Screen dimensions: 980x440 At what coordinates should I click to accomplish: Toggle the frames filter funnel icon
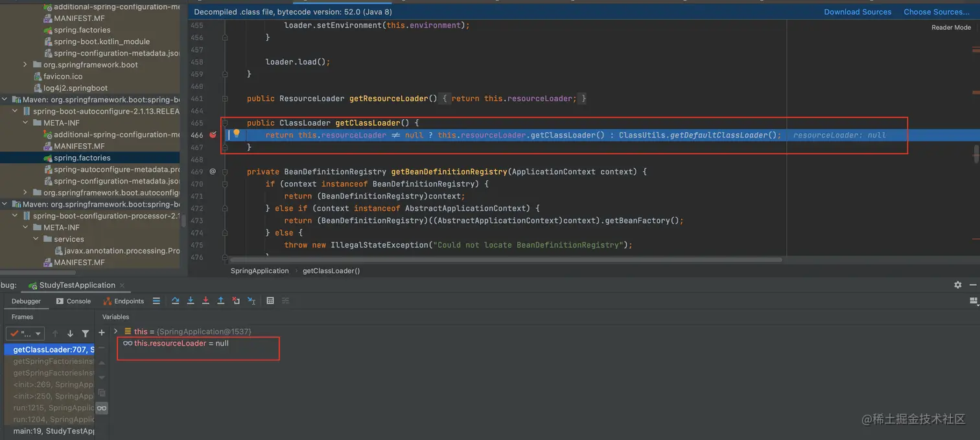tap(85, 334)
